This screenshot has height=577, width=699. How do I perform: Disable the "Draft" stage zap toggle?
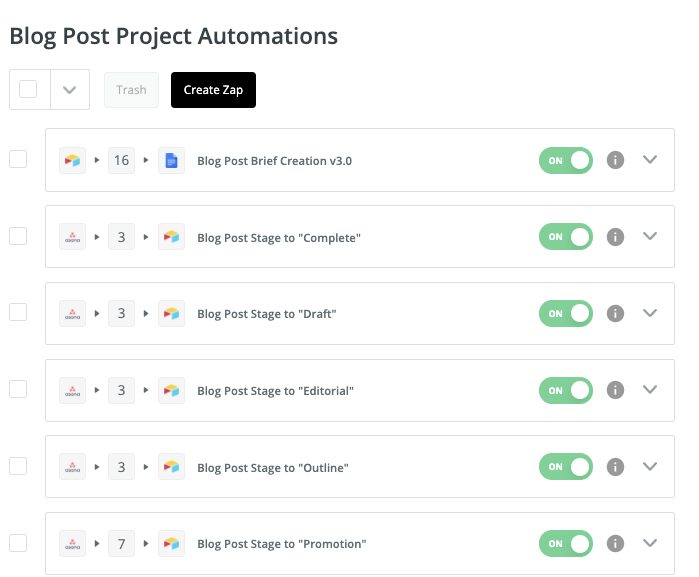(566, 314)
